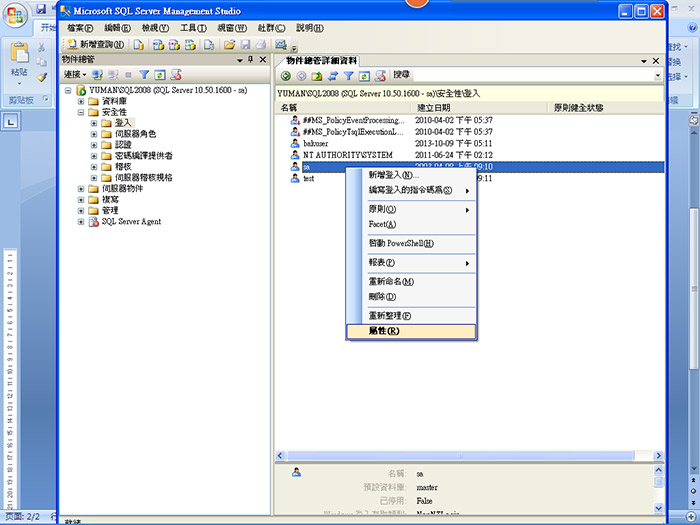Screen dimensions: 700x525
Task: Click the open file folder icon in main toolbar
Action: pyautogui.click(x=229, y=45)
